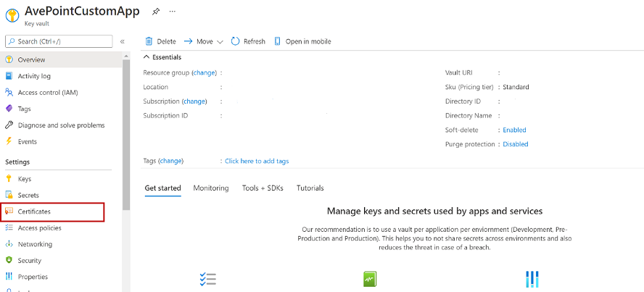The width and height of the screenshot is (644, 292).
Task: Open Activity log from sidebar
Action: [34, 76]
